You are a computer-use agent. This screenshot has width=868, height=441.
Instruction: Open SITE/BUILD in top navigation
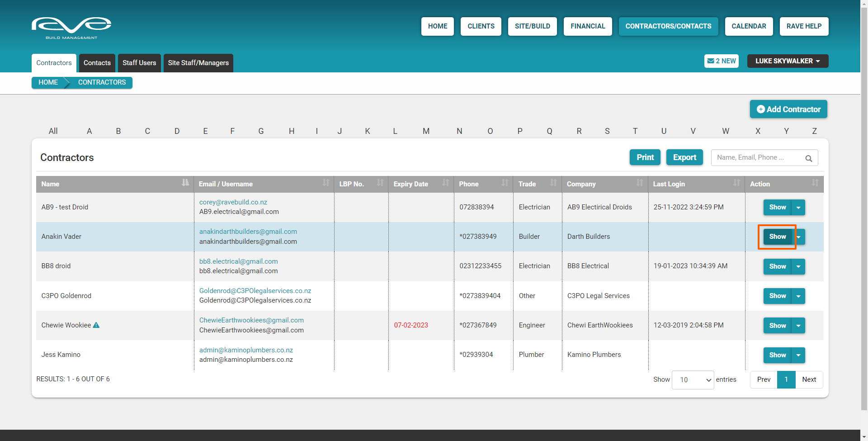coord(533,26)
